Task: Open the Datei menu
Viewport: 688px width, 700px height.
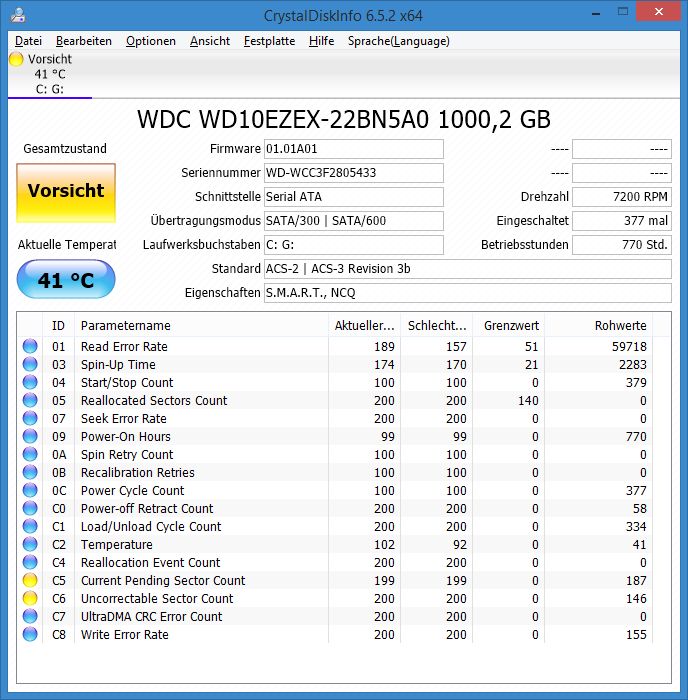Action: [x=28, y=41]
